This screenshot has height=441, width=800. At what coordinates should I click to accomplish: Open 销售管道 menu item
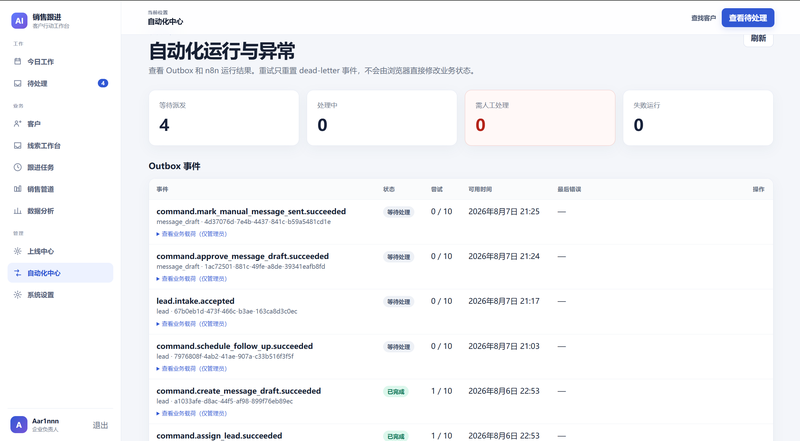click(60, 189)
